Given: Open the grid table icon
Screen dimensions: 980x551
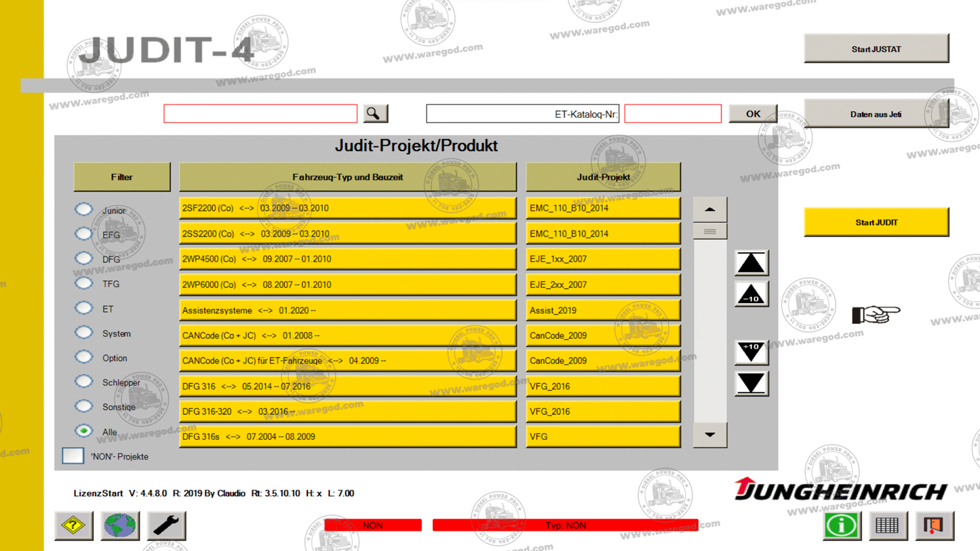Looking at the screenshot, I should 888,525.
